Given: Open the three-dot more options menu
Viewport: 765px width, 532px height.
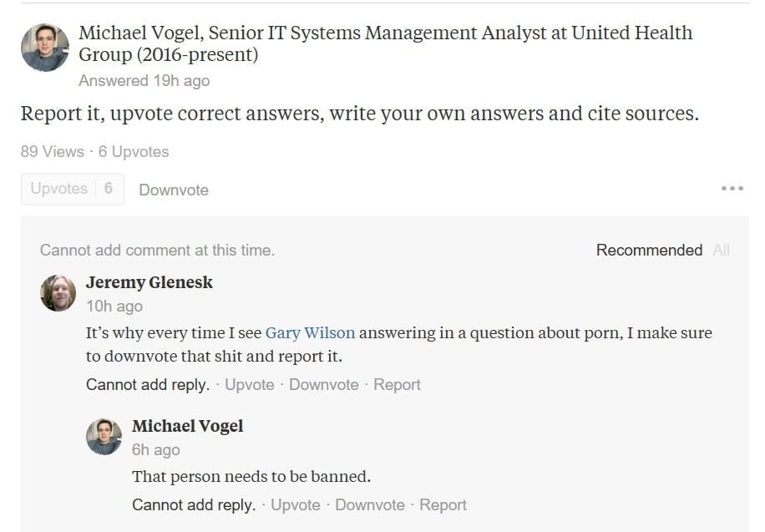Looking at the screenshot, I should [x=732, y=189].
